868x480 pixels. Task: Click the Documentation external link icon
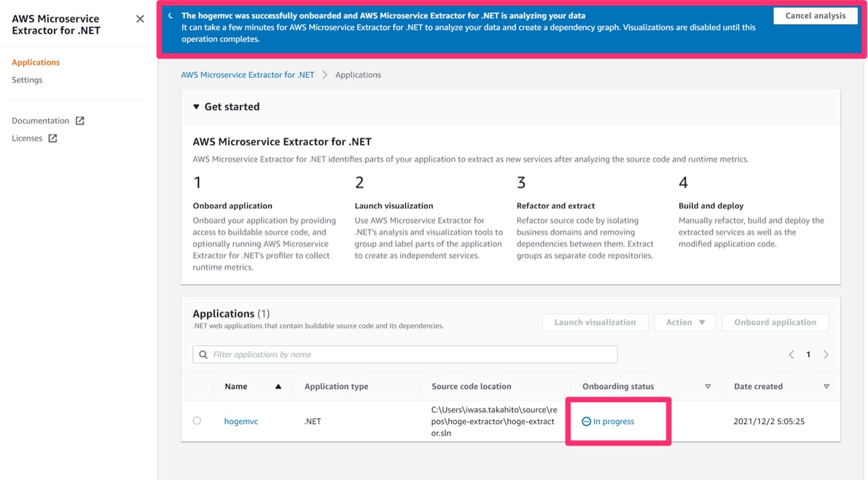click(x=80, y=121)
